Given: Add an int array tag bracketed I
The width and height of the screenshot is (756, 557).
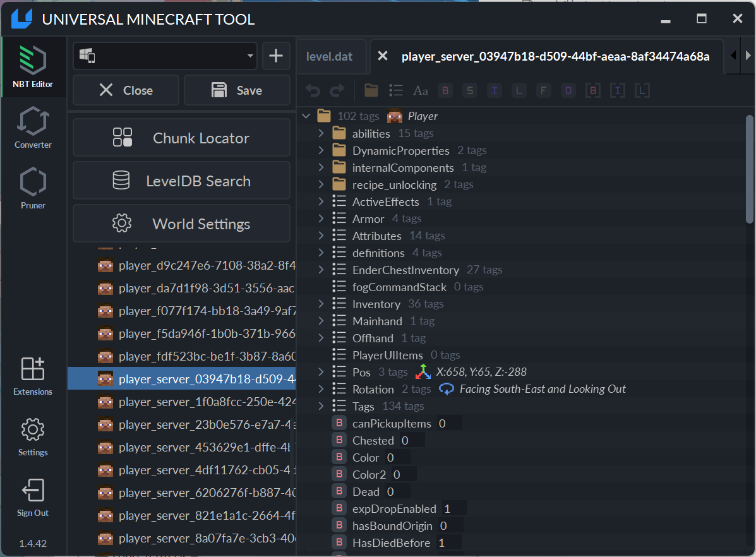Looking at the screenshot, I should 617,90.
